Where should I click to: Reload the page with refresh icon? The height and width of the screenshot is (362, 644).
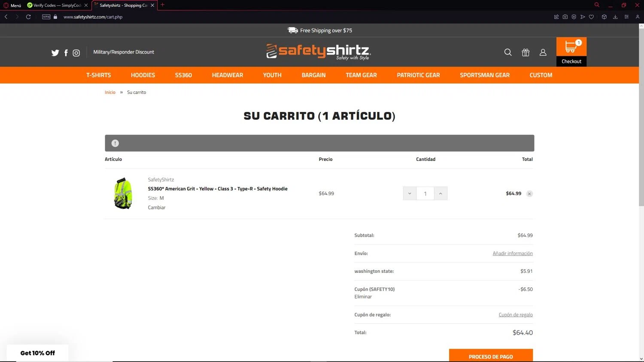coord(28,17)
